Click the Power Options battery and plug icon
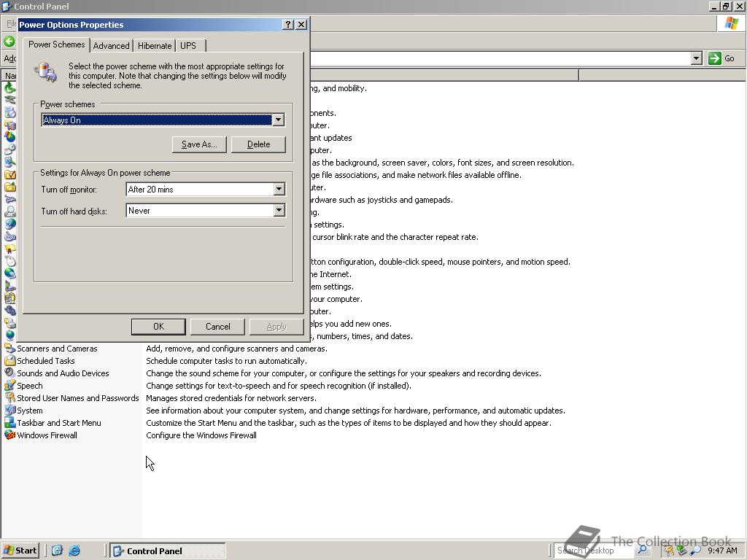Viewport: 747px width, 560px height. pos(45,72)
